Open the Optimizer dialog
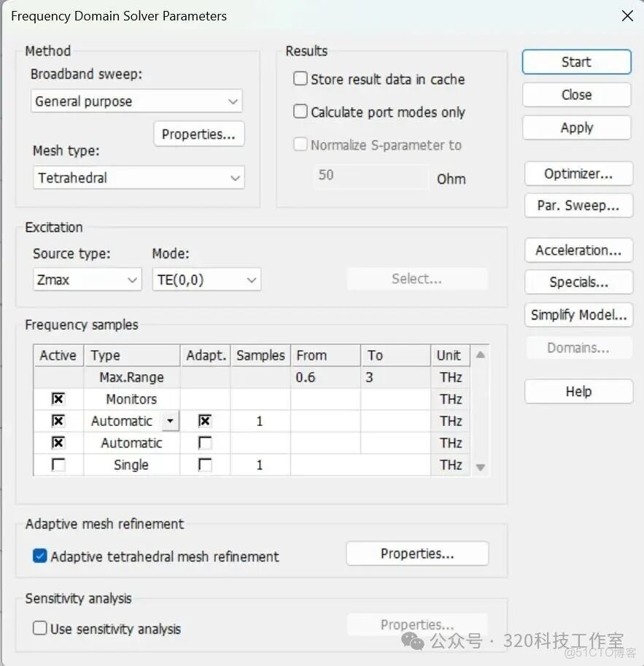The width and height of the screenshot is (644, 666). (x=578, y=174)
